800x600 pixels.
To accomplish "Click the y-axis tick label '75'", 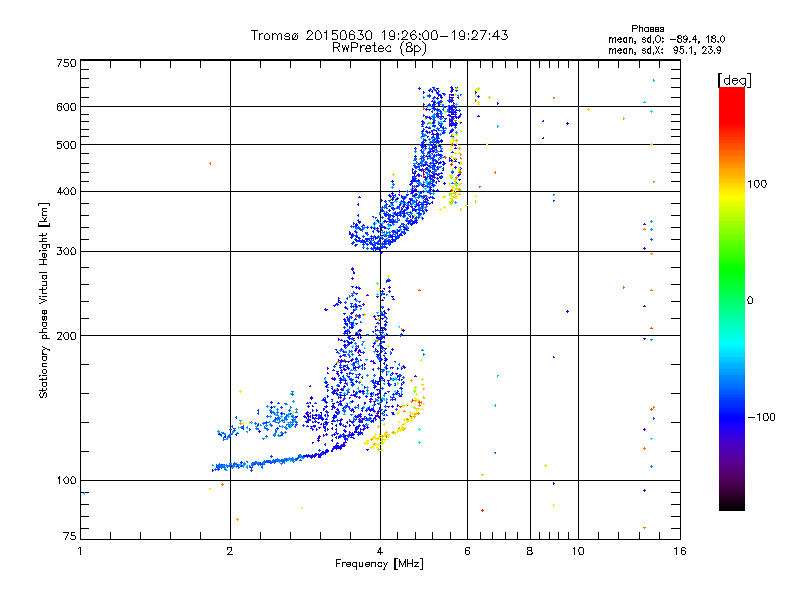I will click(70, 536).
